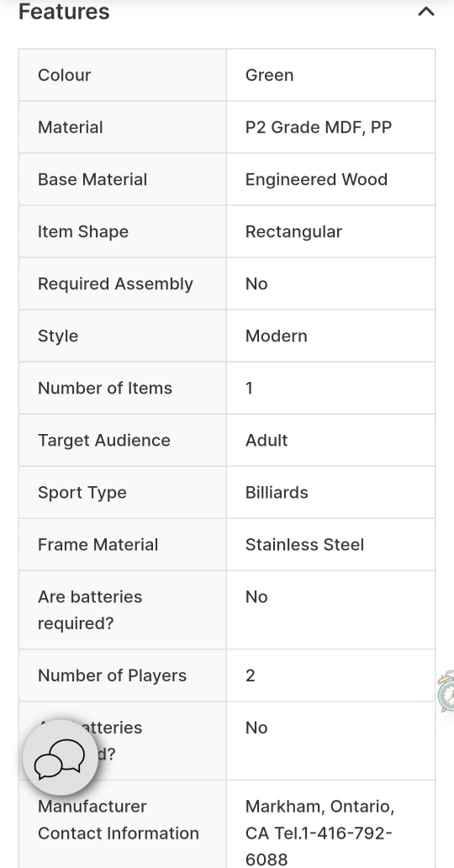Click the Modern style value
The height and width of the screenshot is (868, 454).
point(276,336)
